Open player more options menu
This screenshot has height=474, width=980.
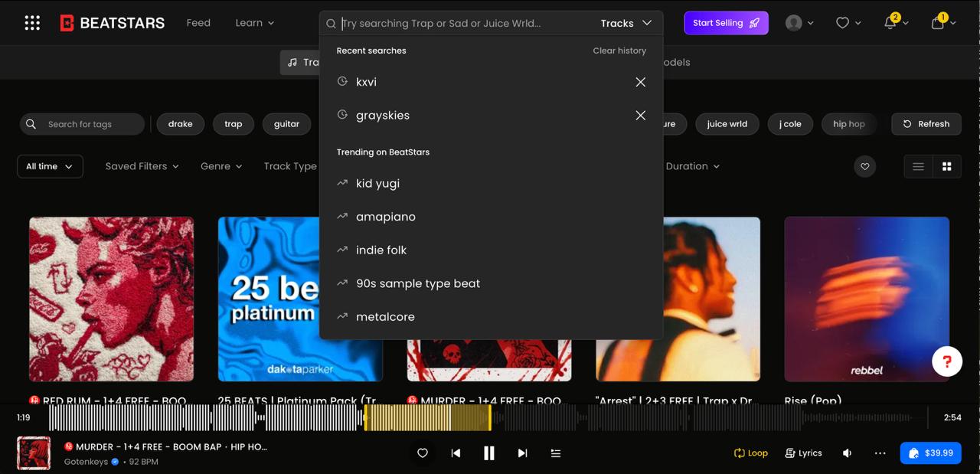(880, 453)
